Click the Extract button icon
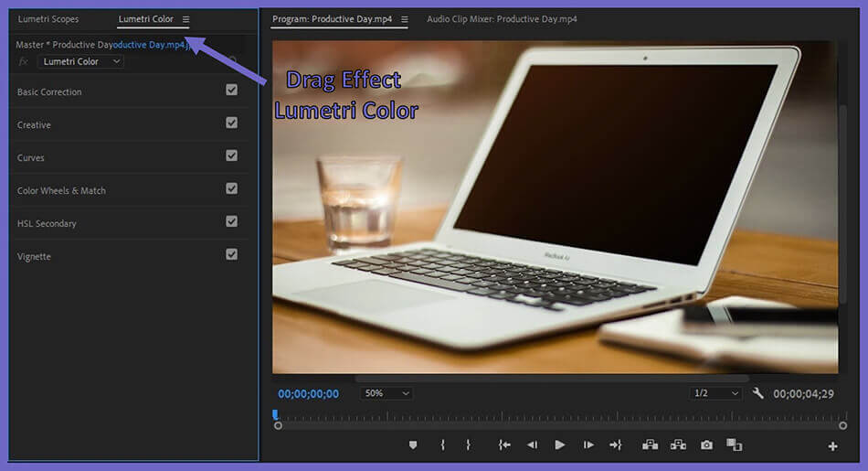868x471 pixels. pyautogui.click(x=678, y=445)
